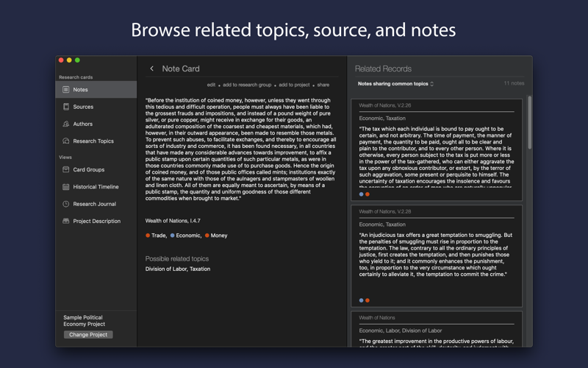Viewport: 588px width, 368px height.
Task: Click the blue dot on the V.2.28 card
Action: point(362,300)
